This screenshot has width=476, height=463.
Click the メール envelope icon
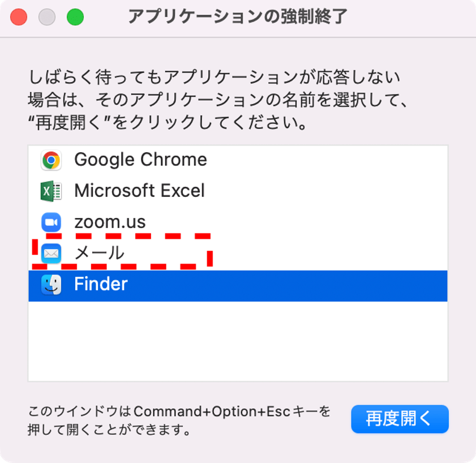(51, 253)
